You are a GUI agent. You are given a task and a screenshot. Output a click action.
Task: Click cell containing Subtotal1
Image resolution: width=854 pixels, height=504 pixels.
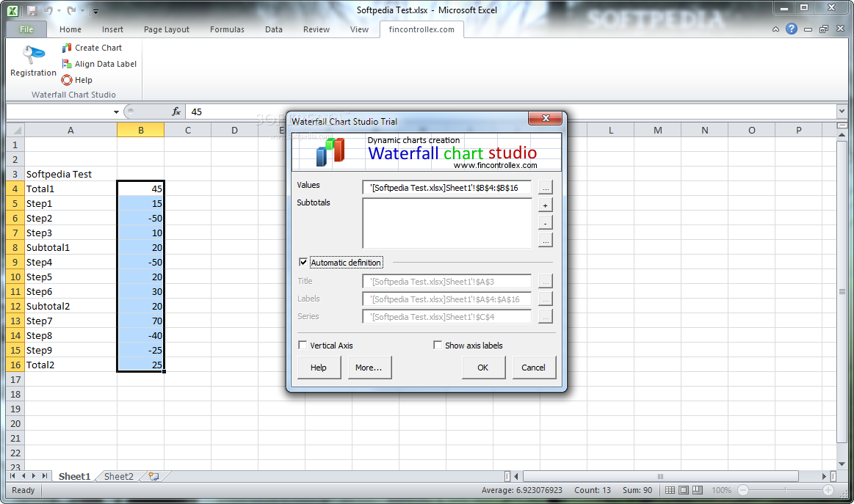pyautogui.click(x=70, y=248)
